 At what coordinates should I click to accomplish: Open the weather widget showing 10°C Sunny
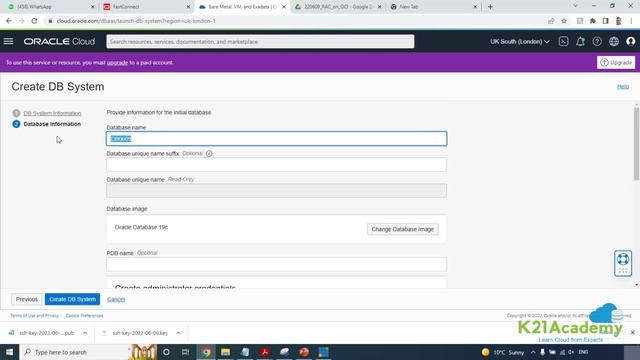point(503,352)
